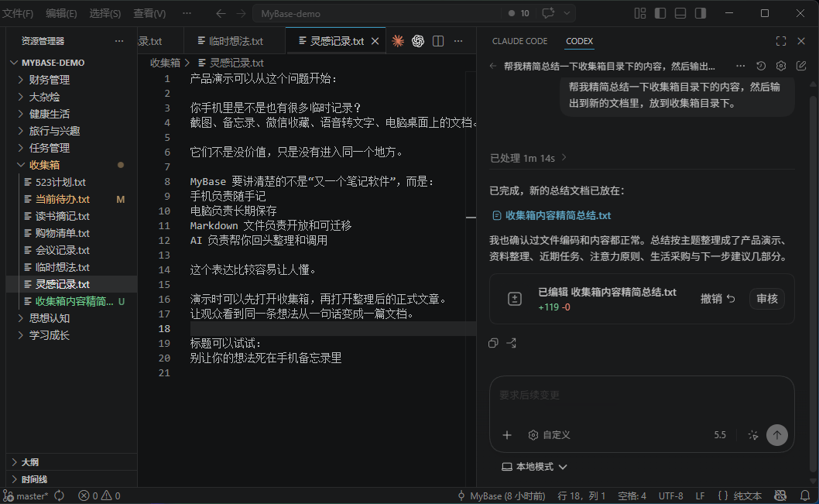Open 自定义 settings in chat input
The width and height of the screenshot is (819, 504).
549,435
